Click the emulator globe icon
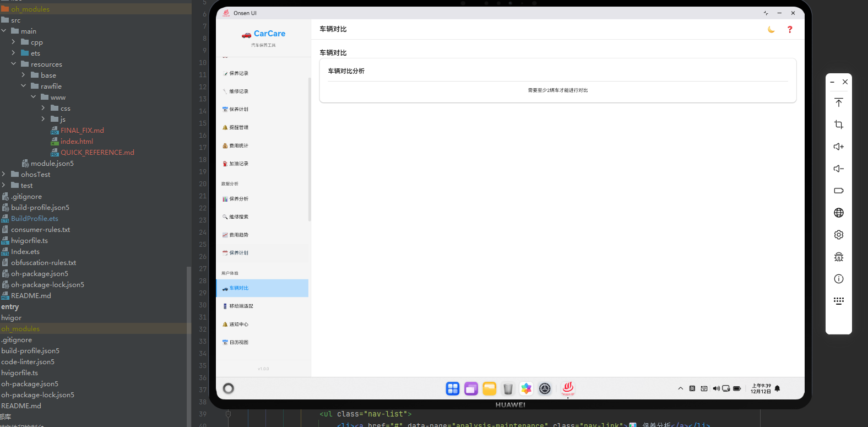This screenshot has width=868, height=427. tap(839, 213)
